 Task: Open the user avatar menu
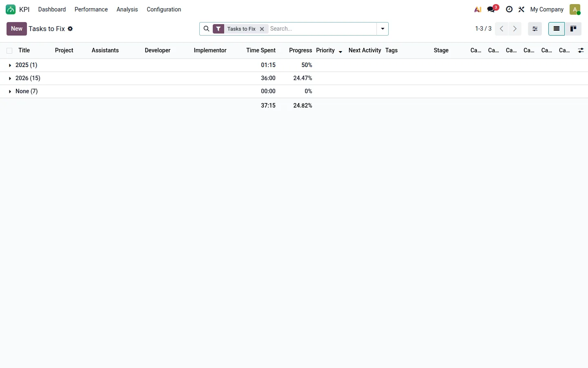coord(575,9)
